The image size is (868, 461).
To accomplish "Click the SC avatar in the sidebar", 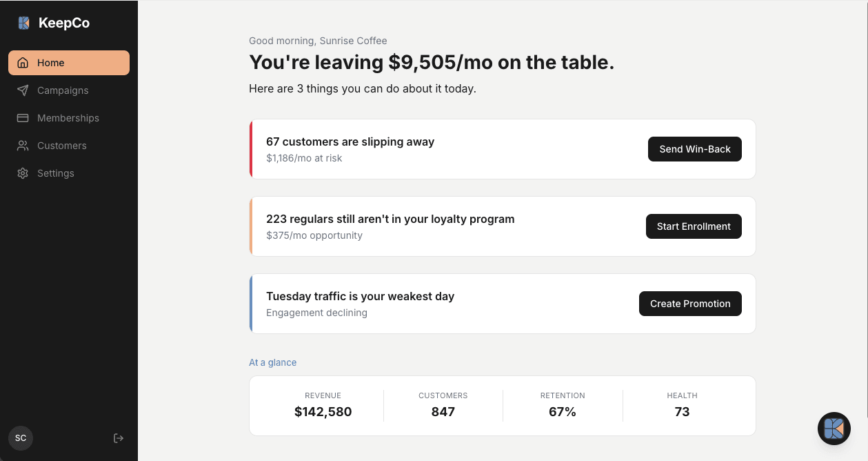I will [x=20, y=438].
